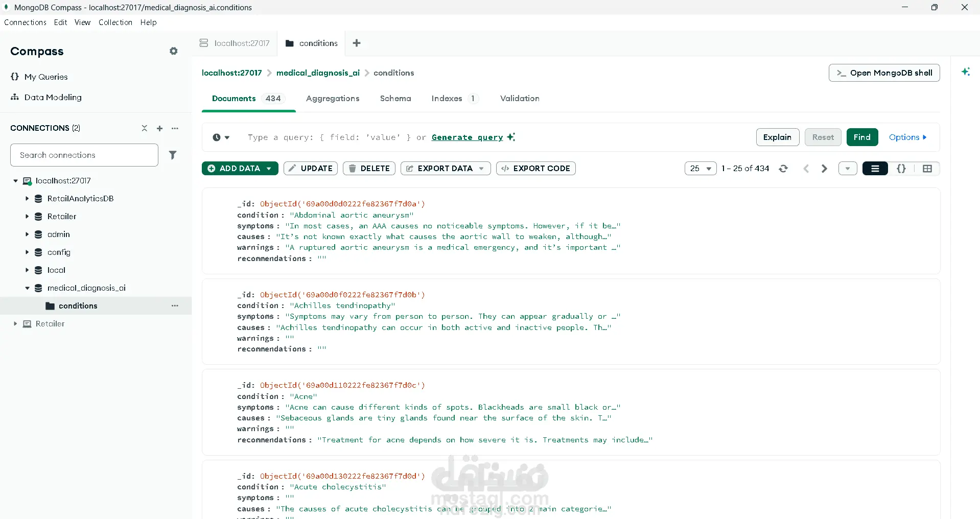Screen dimensions: 980x519
Task: Click Open MongoDB shell button
Action: point(884,73)
